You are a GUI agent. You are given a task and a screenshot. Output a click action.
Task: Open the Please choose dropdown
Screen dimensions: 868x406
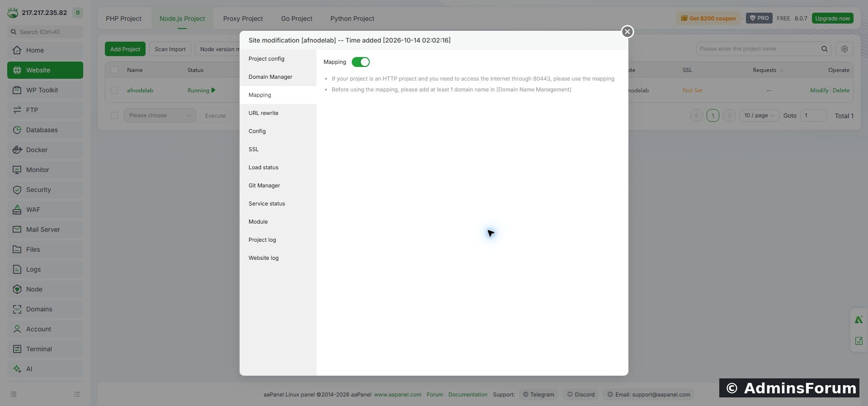point(160,115)
